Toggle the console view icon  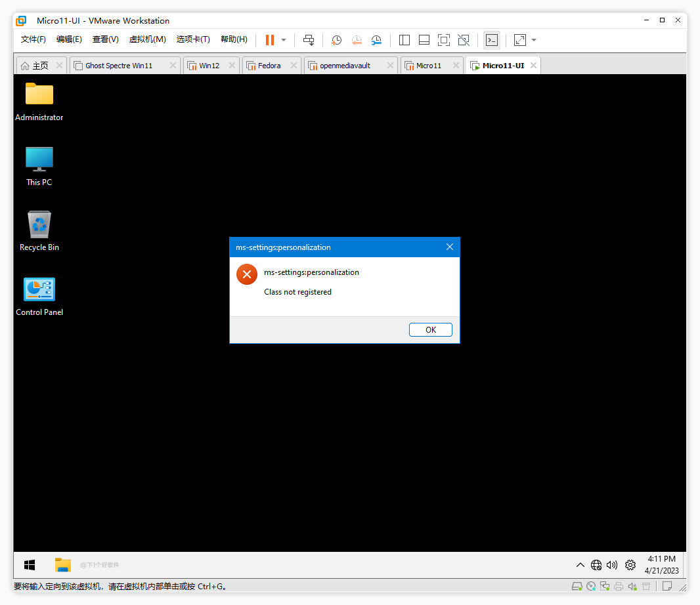click(492, 40)
